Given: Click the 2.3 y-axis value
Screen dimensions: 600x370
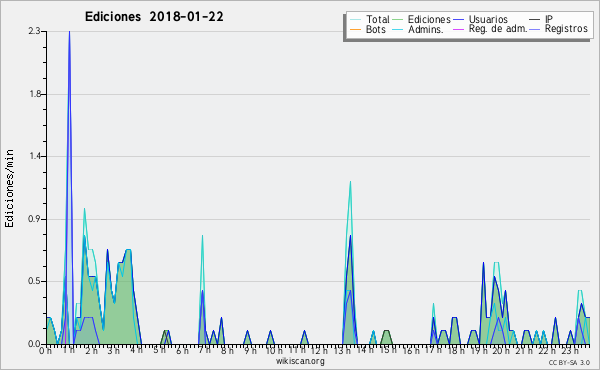Looking at the screenshot, I should pyautogui.click(x=34, y=31).
